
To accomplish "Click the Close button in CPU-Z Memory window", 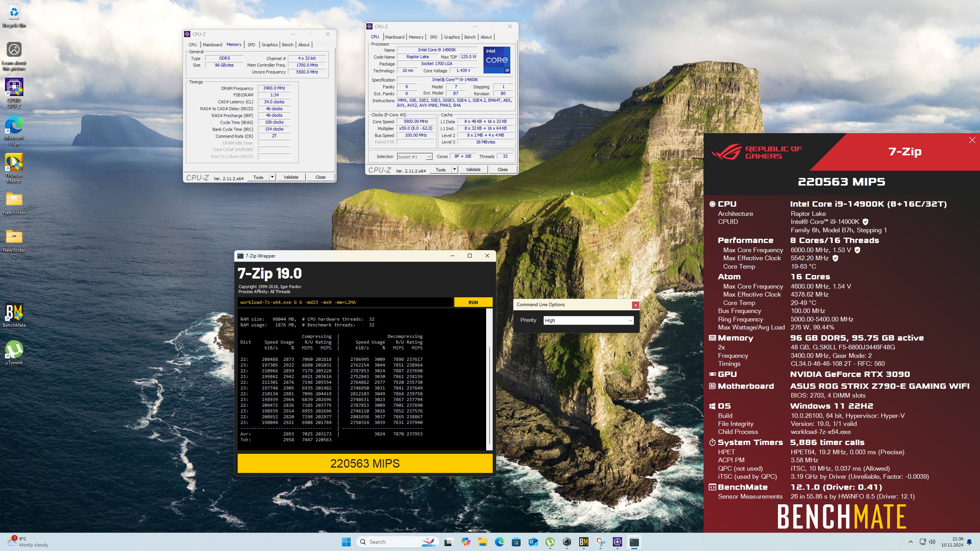I will point(320,177).
